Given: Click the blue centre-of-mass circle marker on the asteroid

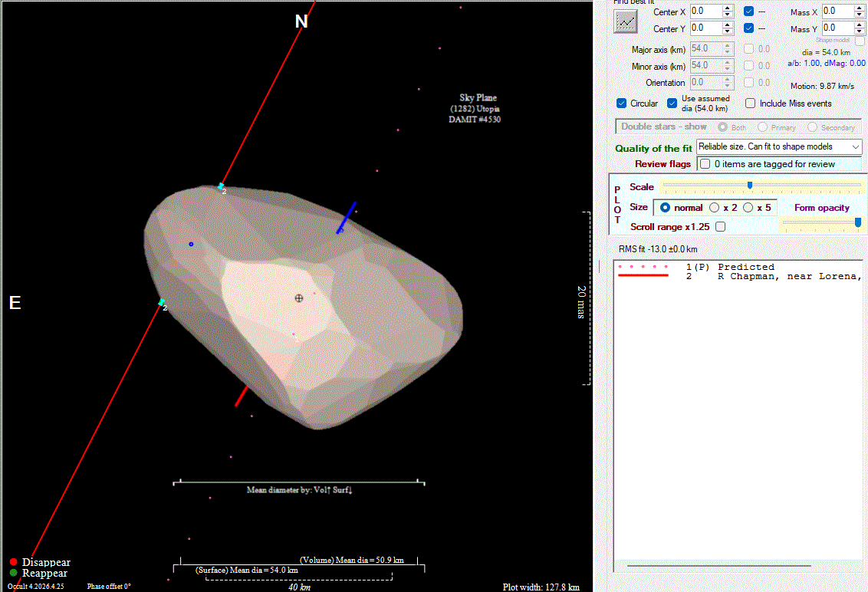Looking at the screenshot, I should 191,244.
